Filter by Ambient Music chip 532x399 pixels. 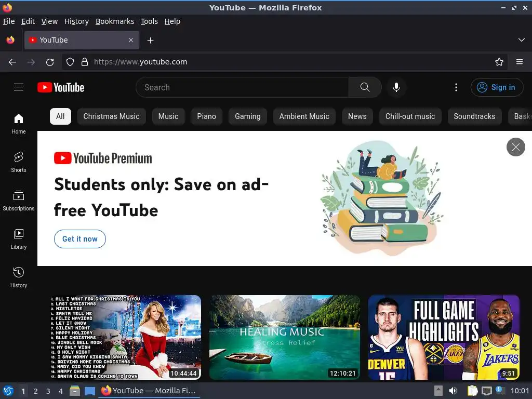[x=304, y=116]
